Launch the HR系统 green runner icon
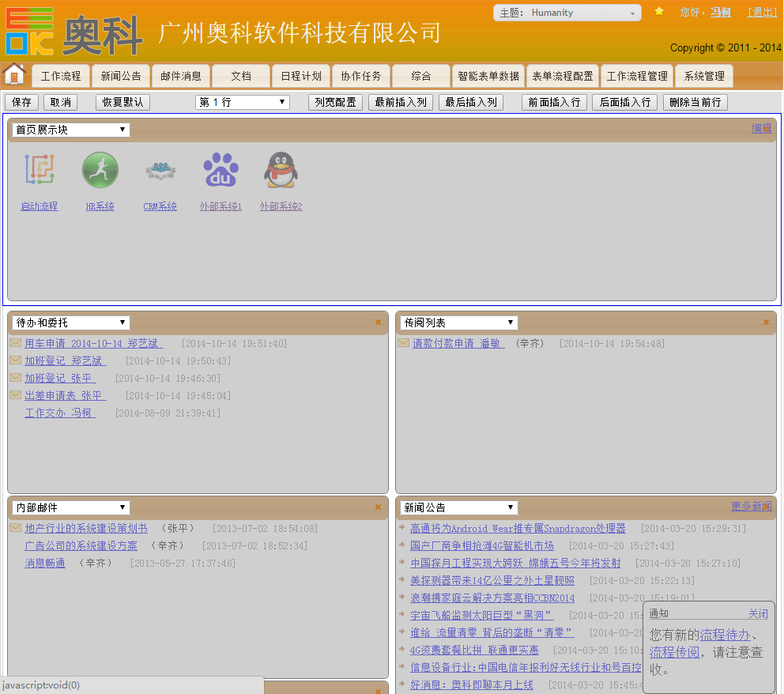This screenshot has height=694, width=784. pyautogui.click(x=100, y=171)
